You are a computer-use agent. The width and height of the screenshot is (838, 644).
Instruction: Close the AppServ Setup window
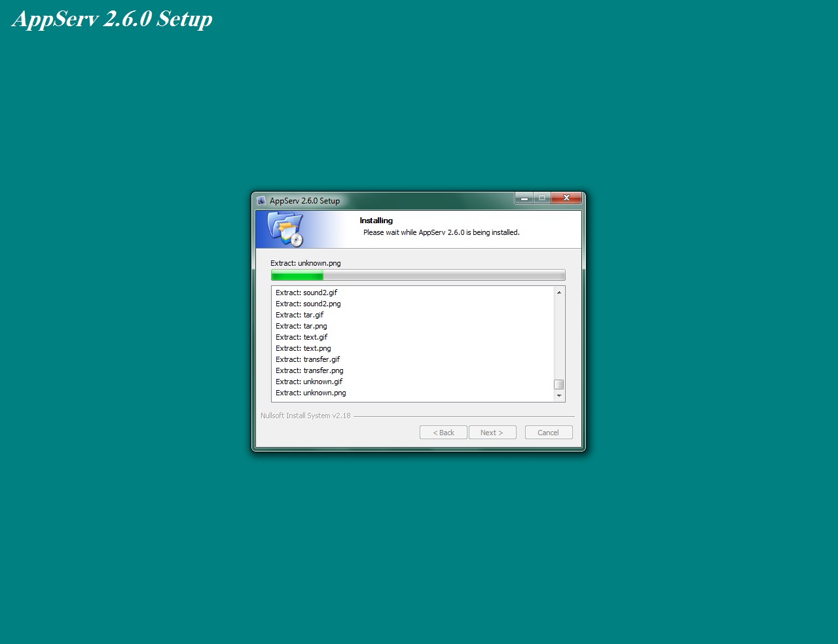tap(566, 198)
